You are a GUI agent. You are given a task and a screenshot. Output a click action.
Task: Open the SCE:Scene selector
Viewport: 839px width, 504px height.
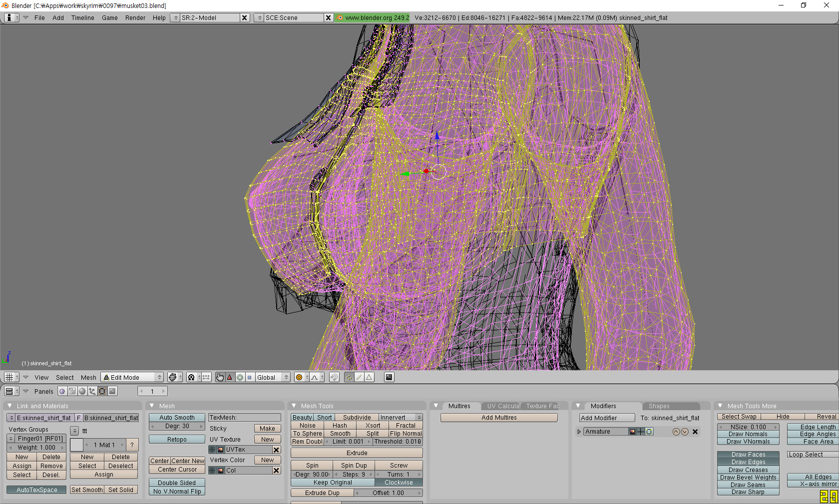(x=258, y=17)
